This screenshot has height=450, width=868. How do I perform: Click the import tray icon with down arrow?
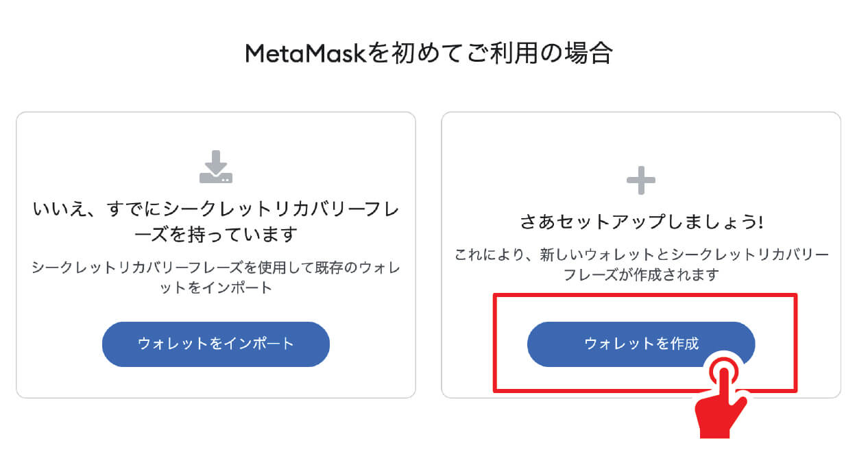tap(216, 167)
